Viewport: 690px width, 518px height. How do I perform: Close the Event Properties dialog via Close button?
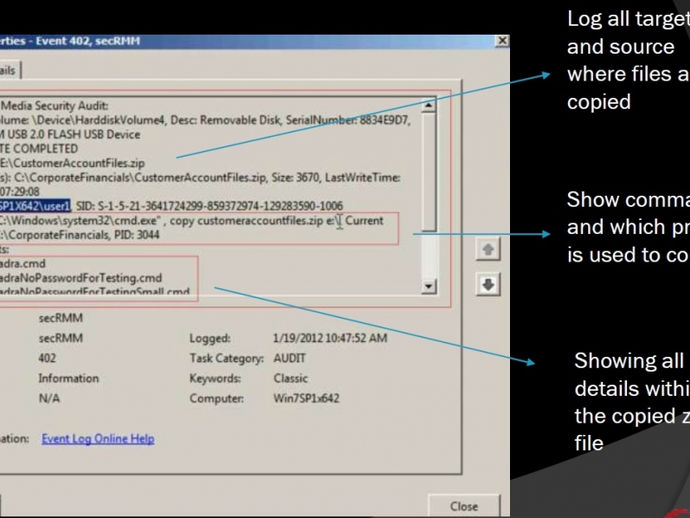[x=464, y=506]
